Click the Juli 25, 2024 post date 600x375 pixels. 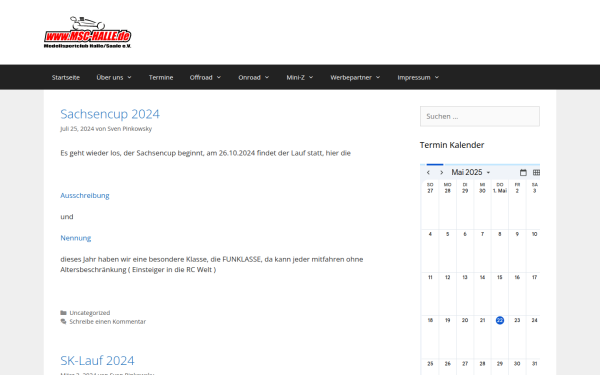point(77,129)
